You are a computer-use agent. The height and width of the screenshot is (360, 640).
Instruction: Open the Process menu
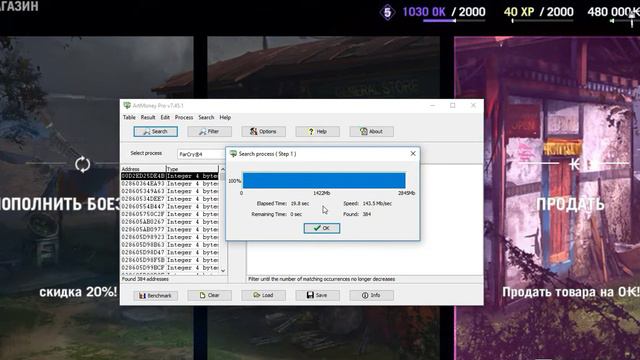(x=184, y=117)
